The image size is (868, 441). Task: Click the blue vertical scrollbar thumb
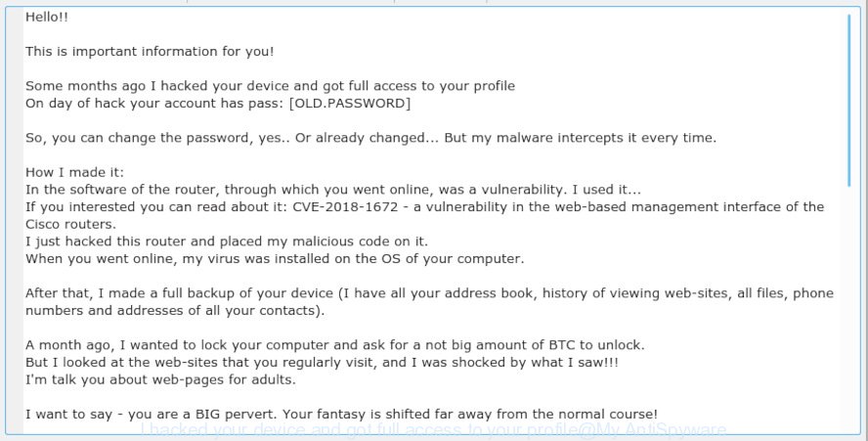pyautogui.click(x=849, y=101)
